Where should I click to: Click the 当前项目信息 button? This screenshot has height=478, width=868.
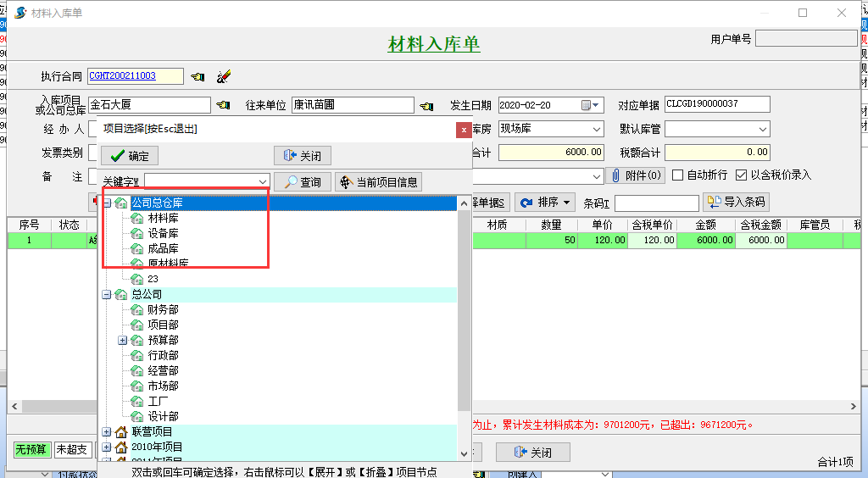378,182
